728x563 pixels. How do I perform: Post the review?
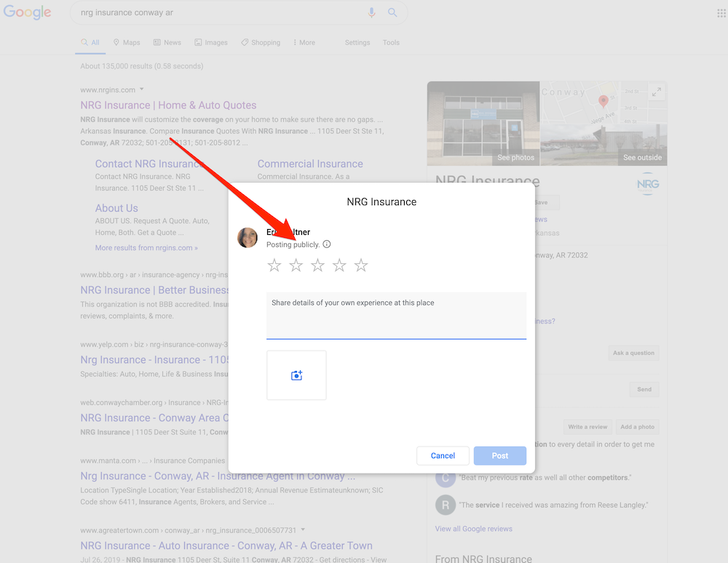[500, 456]
